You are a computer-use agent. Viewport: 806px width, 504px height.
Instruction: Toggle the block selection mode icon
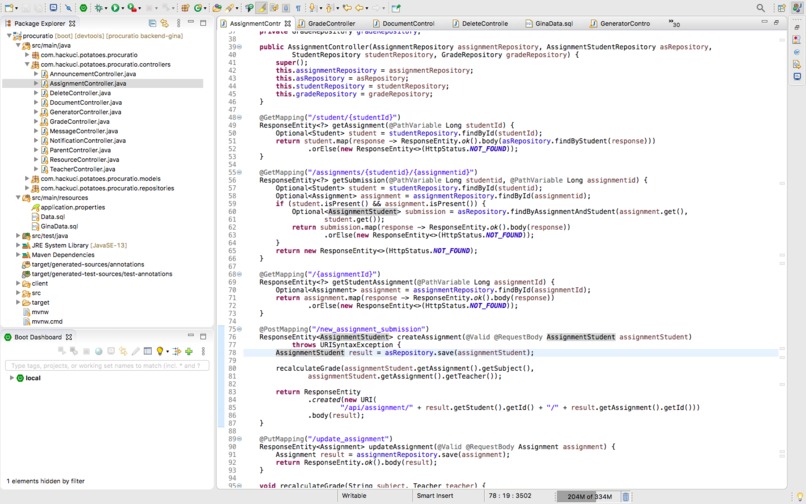coord(286,8)
